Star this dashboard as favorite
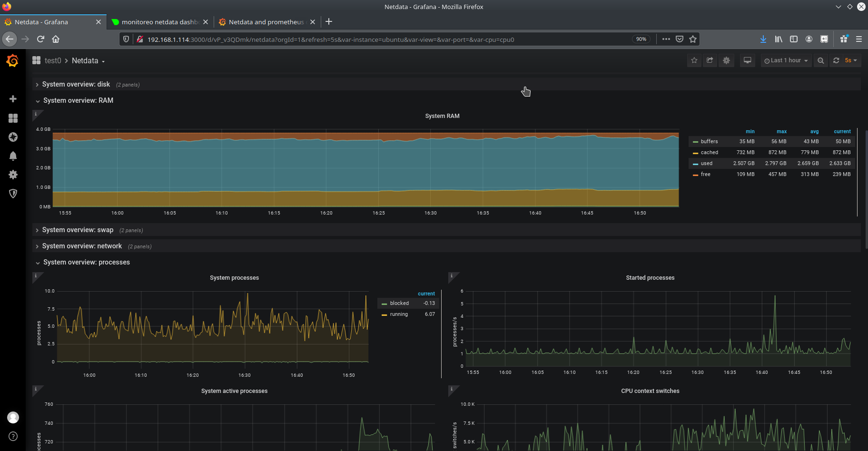The width and height of the screenshot is (868, 451). click(694, 60)
